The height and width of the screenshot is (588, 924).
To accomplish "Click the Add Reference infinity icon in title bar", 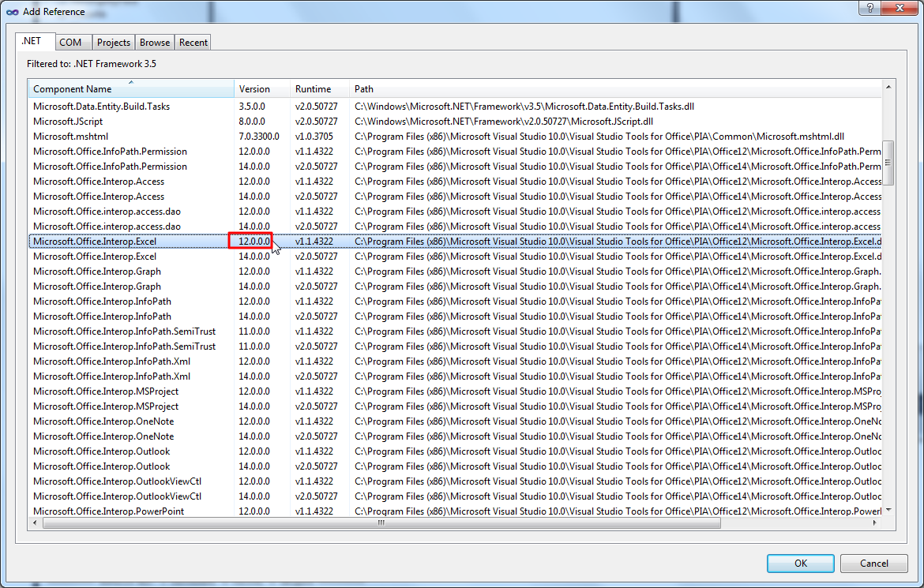I will (13, 12).
